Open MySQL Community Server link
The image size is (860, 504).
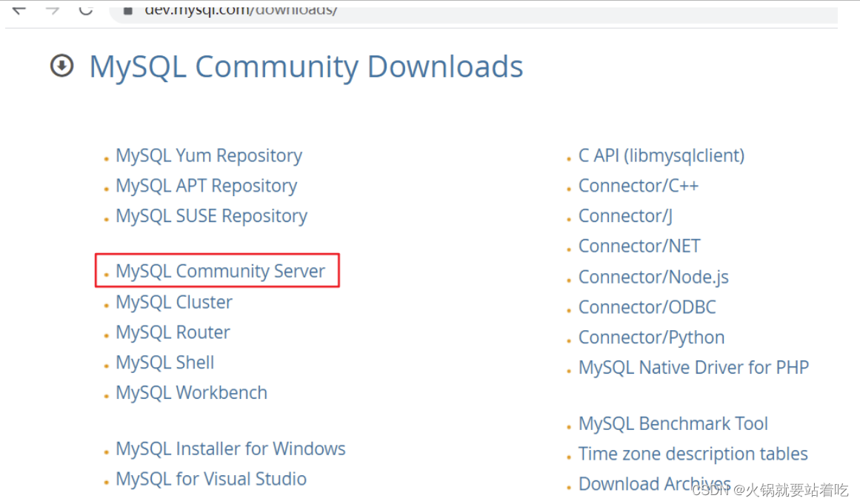[x=221, y=271]
